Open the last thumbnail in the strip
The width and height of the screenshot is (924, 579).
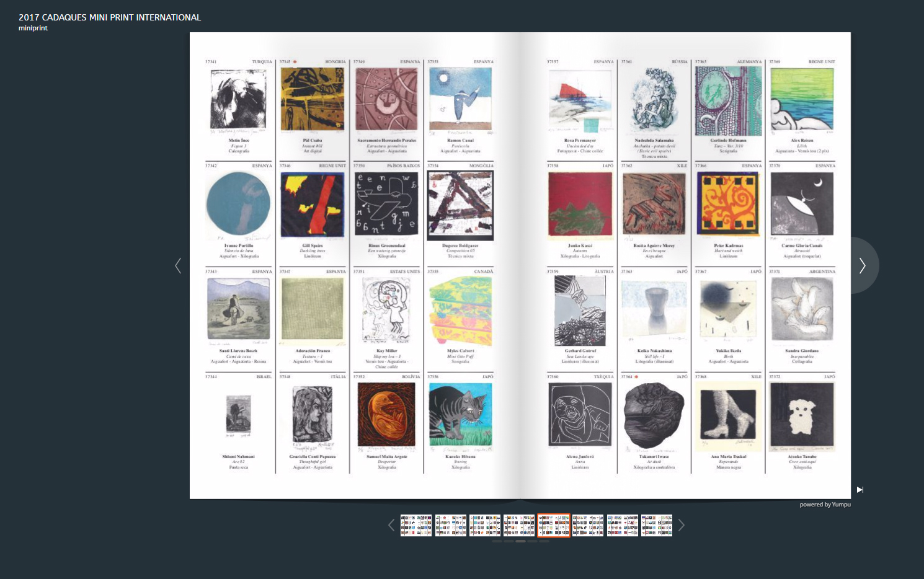pyautogui.click(x=657, y=525)
